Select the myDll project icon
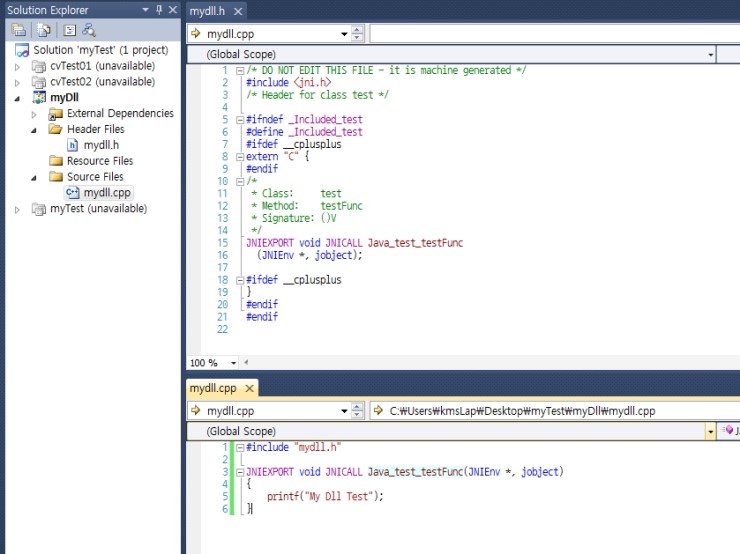The image size is (740, 554). 39,98
